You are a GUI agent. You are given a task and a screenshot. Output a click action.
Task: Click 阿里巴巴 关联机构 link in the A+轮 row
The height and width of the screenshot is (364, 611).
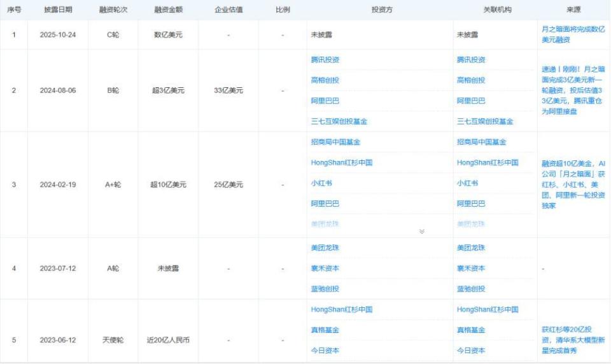pos(471,204)
